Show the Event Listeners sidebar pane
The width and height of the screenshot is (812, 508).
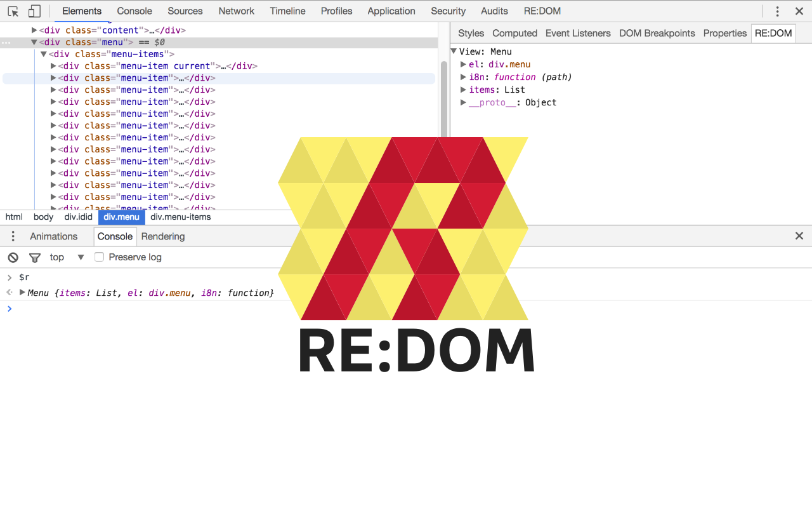click(578, 33)
